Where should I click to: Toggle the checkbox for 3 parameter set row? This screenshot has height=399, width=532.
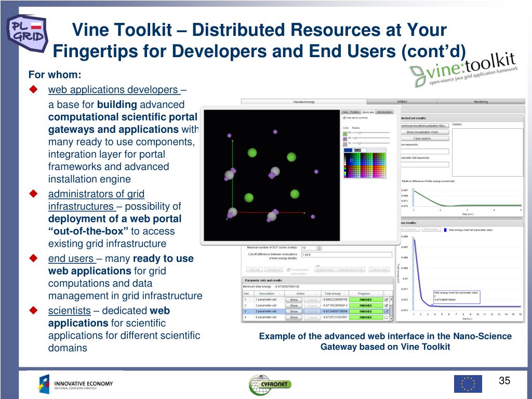(x=386, y=312)
